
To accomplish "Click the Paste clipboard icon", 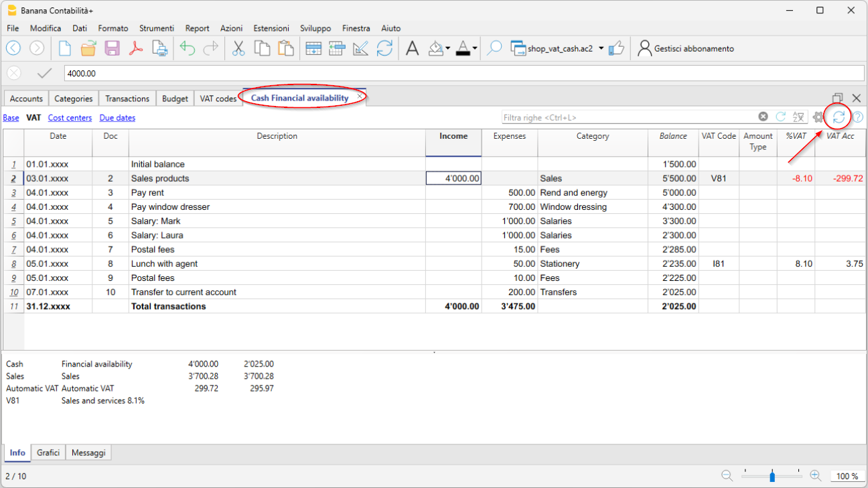I will click(286, 48).
